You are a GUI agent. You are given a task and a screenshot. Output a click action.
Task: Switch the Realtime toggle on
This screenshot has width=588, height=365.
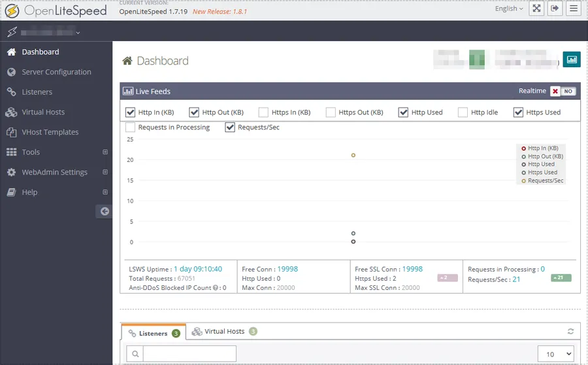pyautogui.click(x=563, y=91)
